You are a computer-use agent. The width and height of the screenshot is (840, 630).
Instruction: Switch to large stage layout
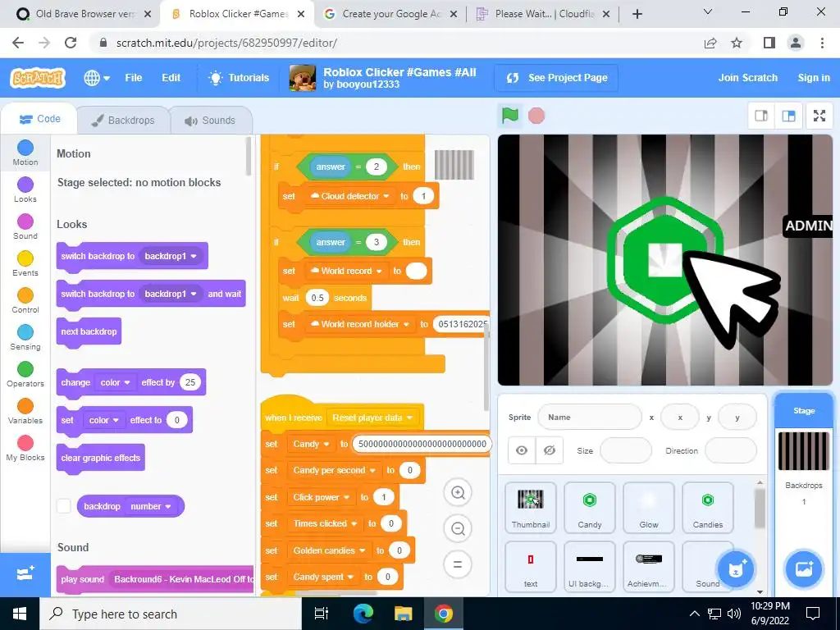pos(788,116)
